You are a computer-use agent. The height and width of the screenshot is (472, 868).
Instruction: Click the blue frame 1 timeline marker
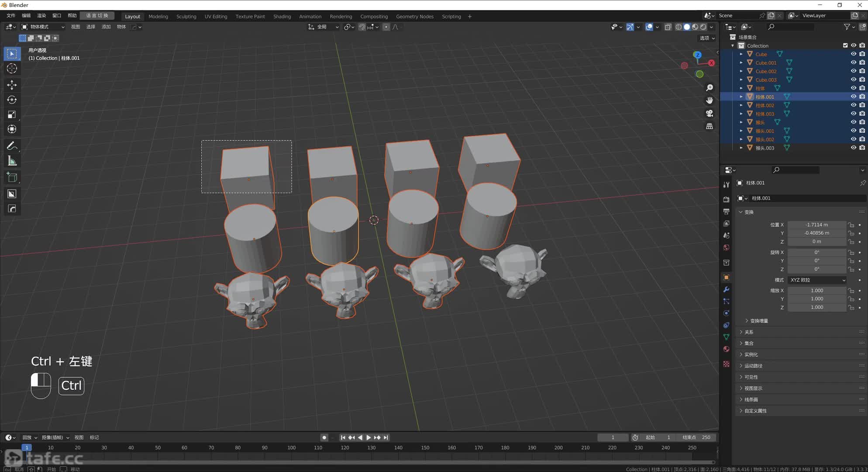coord(27,448)
